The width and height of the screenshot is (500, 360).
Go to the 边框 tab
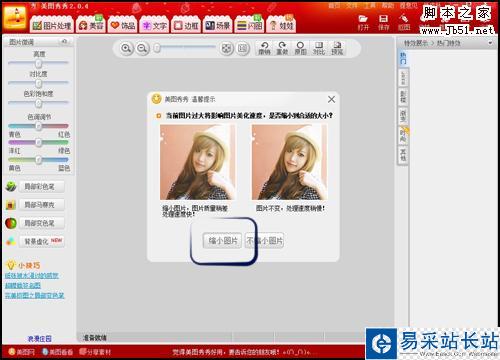tap(186, 25)
